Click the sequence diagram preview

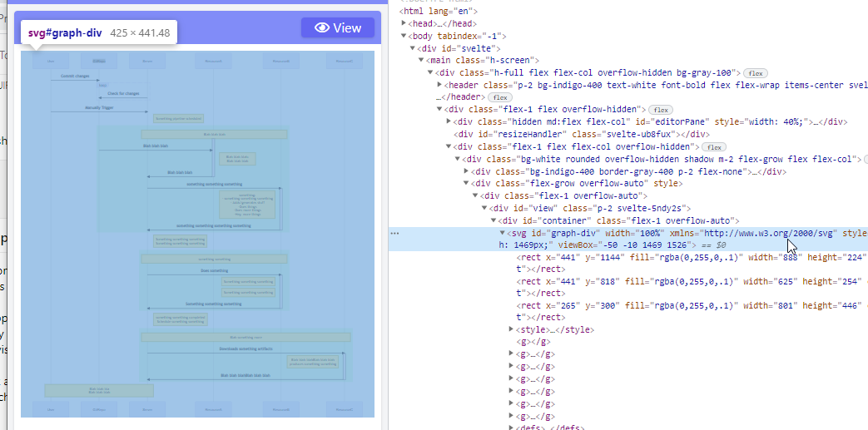(x=197, y=234)
